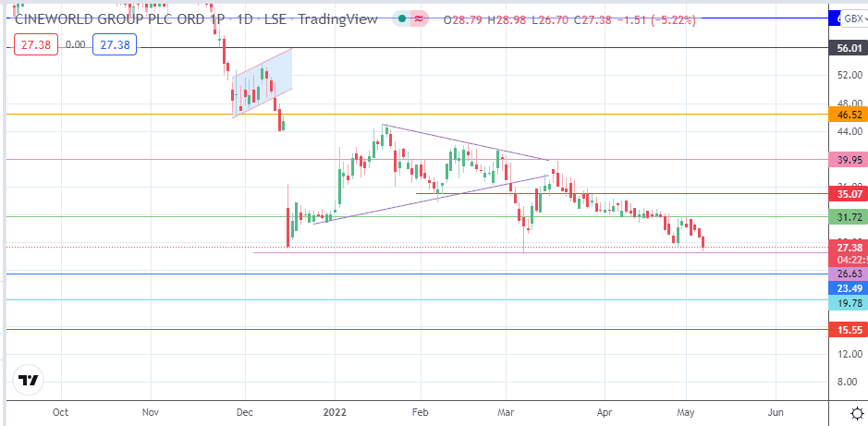Select the lower ascending purple triangle trendline
This screenshot has height=426, width=868.
tap(431, 200)
